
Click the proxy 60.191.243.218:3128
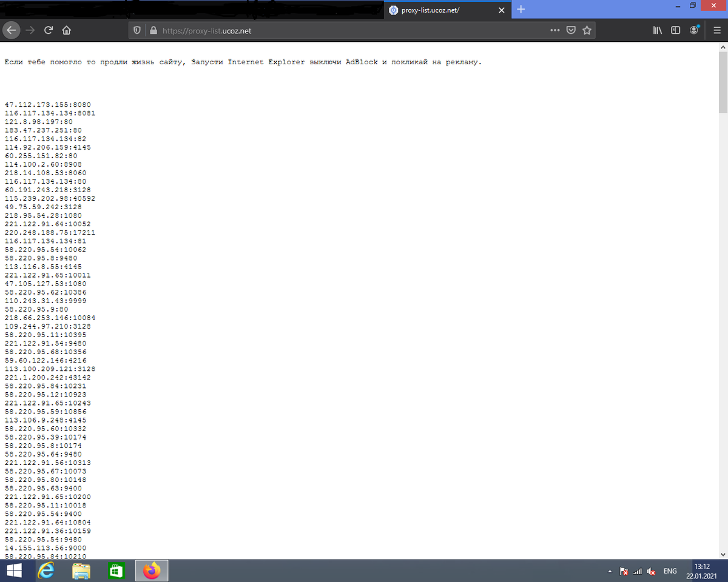click(x=48, y=190)
